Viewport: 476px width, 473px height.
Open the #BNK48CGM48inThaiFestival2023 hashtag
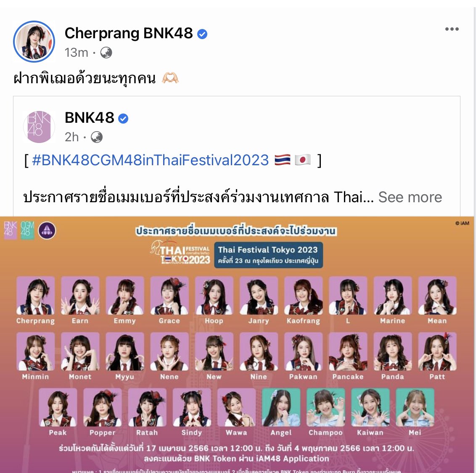click(x=150, y=160)
